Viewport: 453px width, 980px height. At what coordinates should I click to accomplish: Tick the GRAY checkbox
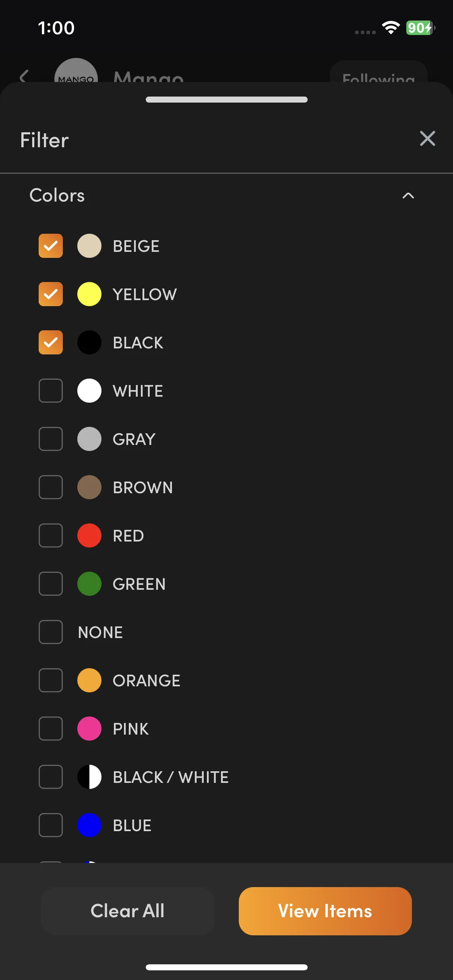pos(51,439)
